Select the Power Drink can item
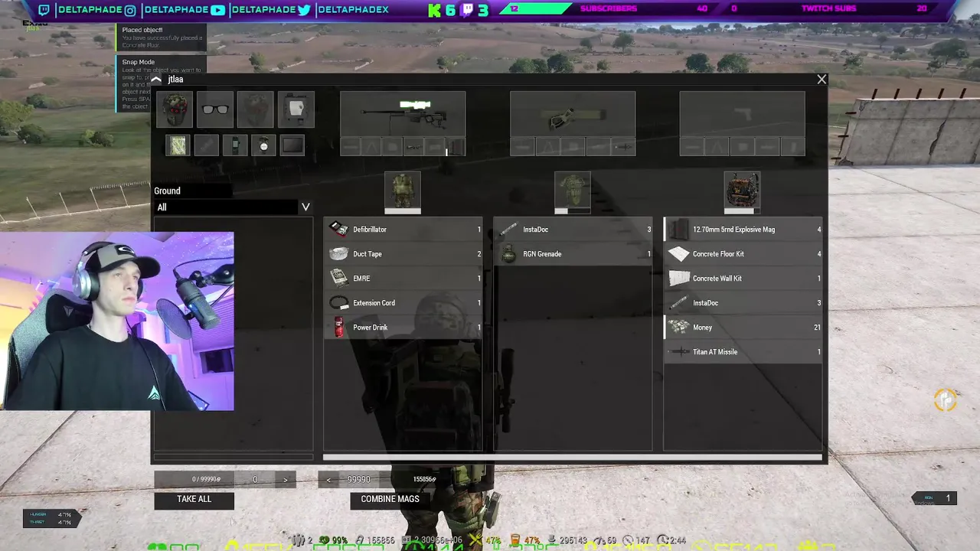Screen dimensions: 980x551 pyautogui.click(x=403, y=328)
